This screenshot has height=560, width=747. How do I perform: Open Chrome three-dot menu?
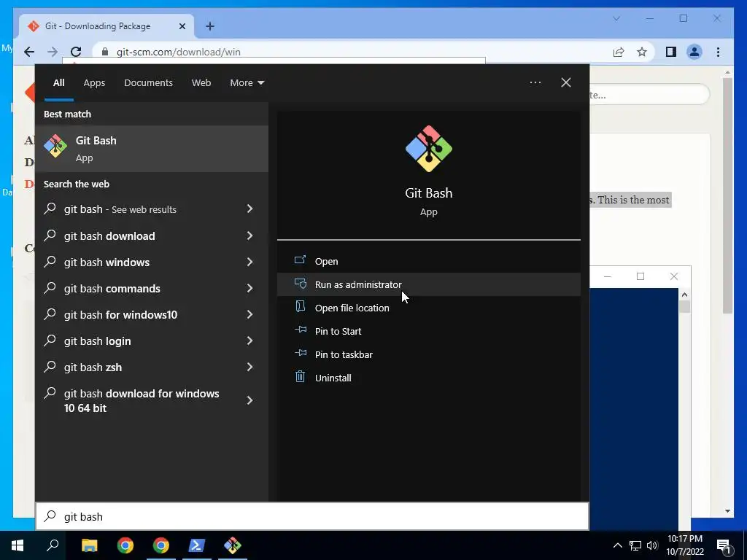[x=718, y=52]
